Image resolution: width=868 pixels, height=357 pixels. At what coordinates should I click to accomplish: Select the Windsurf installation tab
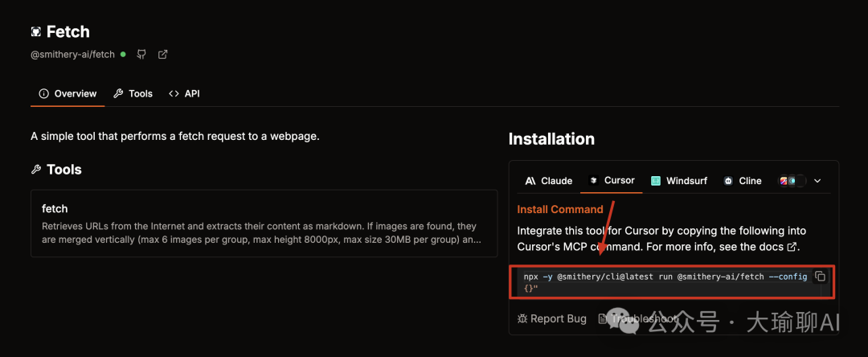679,181
